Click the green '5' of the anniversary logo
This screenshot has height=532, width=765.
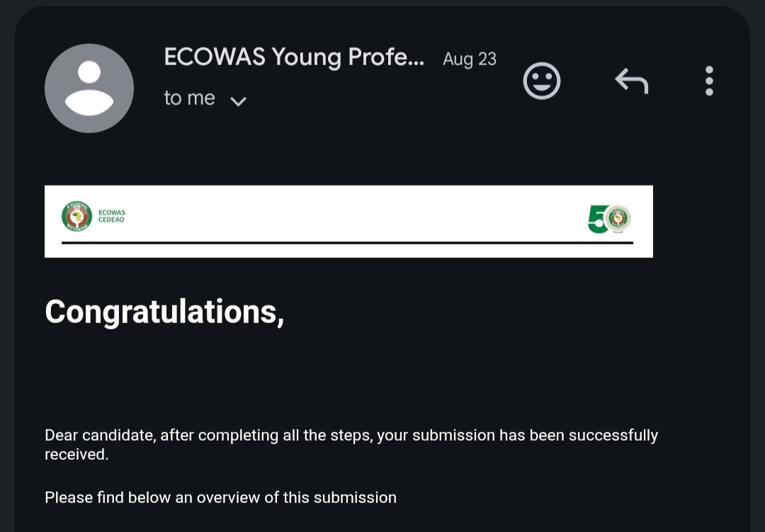point(597,219)
